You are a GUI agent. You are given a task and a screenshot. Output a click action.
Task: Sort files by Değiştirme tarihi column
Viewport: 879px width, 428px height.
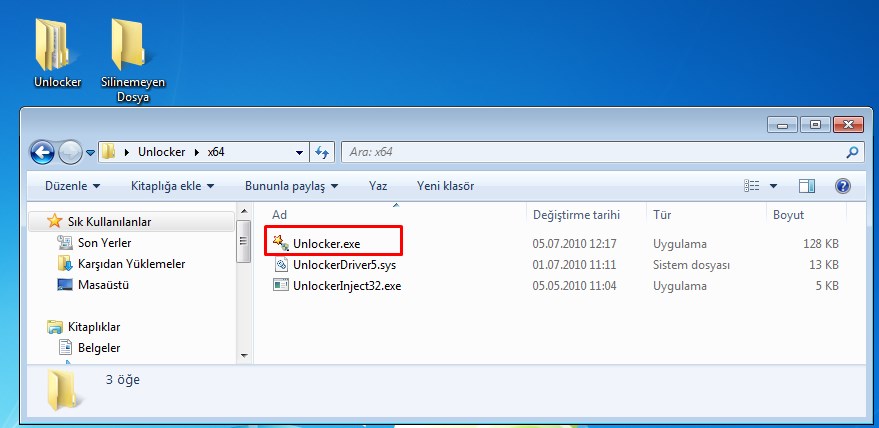(576, 215)
